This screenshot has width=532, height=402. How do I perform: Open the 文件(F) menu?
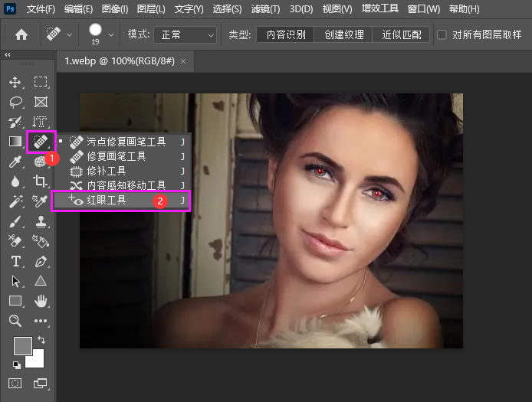[41, 9]
